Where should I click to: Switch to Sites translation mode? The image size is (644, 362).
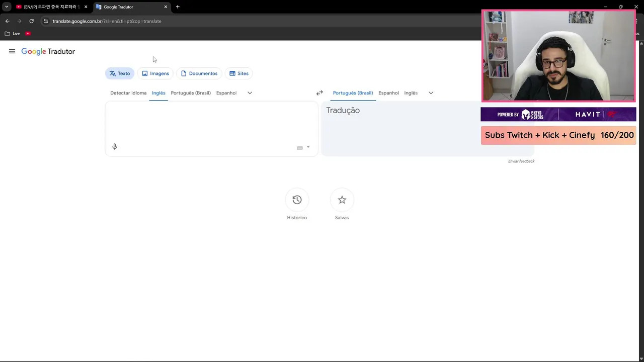(x=239, y=73)
